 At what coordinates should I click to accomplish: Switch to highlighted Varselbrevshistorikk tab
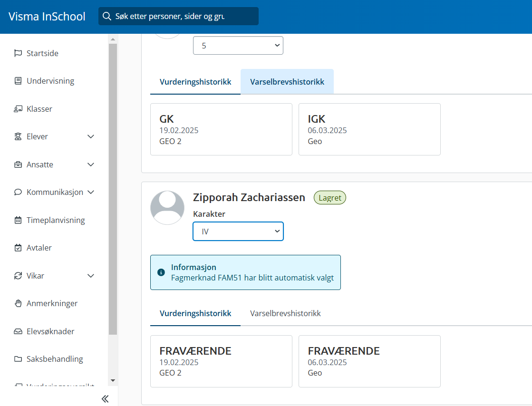tap(287, 82)
